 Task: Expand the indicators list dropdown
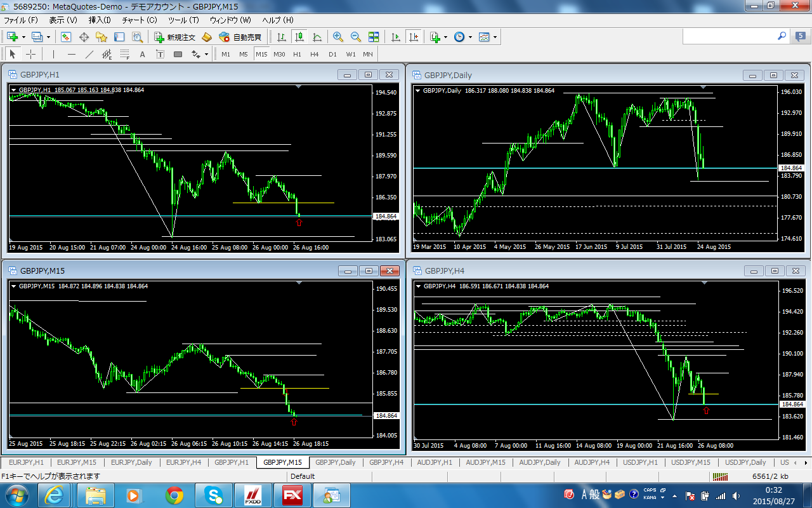point(446,37)
